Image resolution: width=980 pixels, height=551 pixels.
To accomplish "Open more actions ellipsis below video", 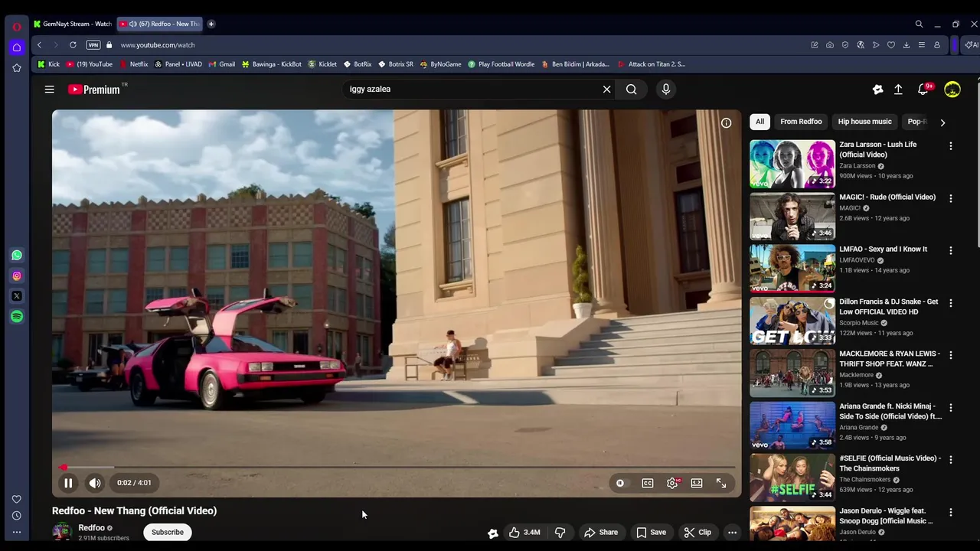I will 732,533.
